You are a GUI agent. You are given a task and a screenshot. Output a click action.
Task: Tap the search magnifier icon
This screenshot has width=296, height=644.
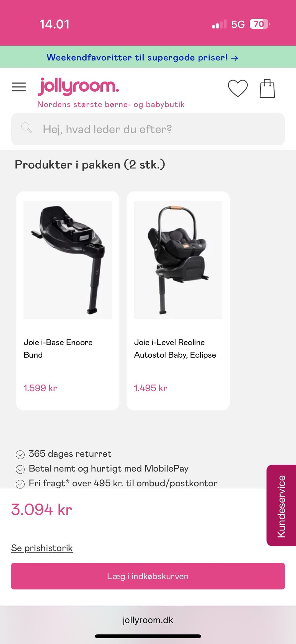point(27,128)
